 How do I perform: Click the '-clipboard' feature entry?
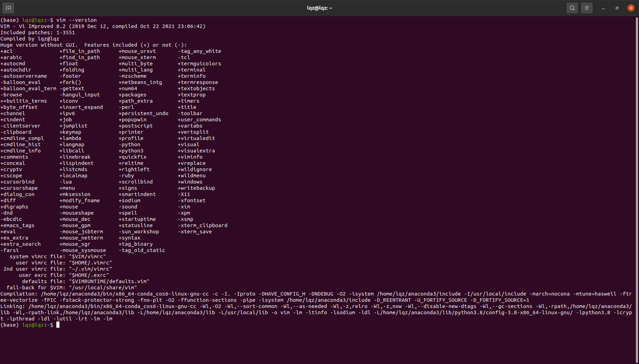click(16, 132)
